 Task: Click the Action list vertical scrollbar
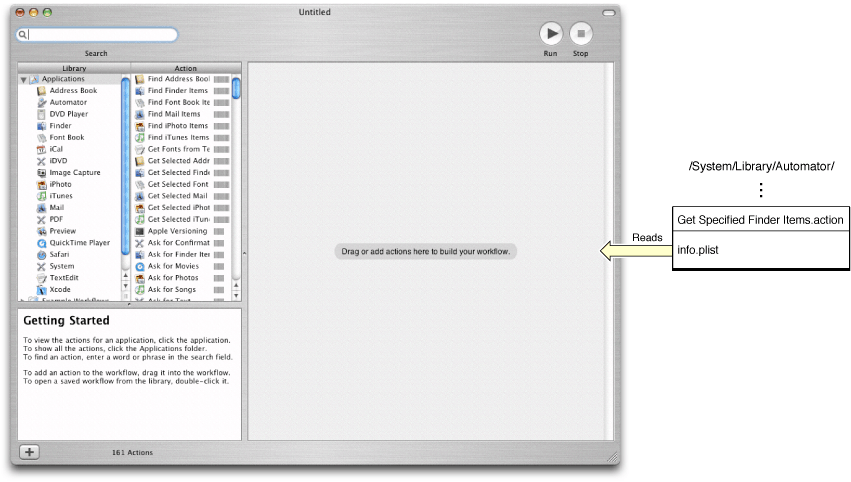[x=237, y=180]
